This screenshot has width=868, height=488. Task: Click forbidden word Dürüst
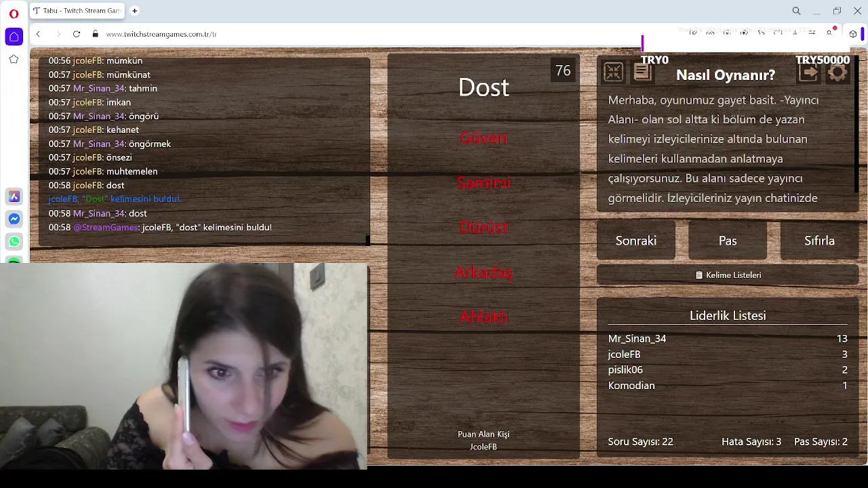(484, 228)
